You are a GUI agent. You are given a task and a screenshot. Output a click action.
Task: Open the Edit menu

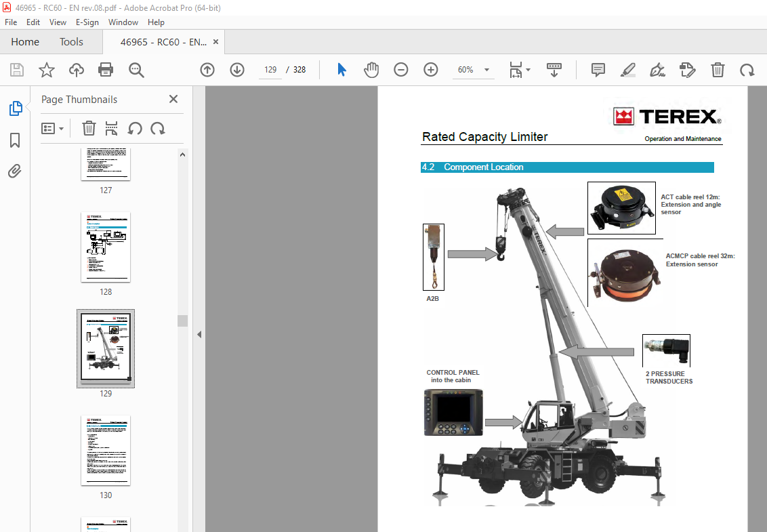[33, 22]
